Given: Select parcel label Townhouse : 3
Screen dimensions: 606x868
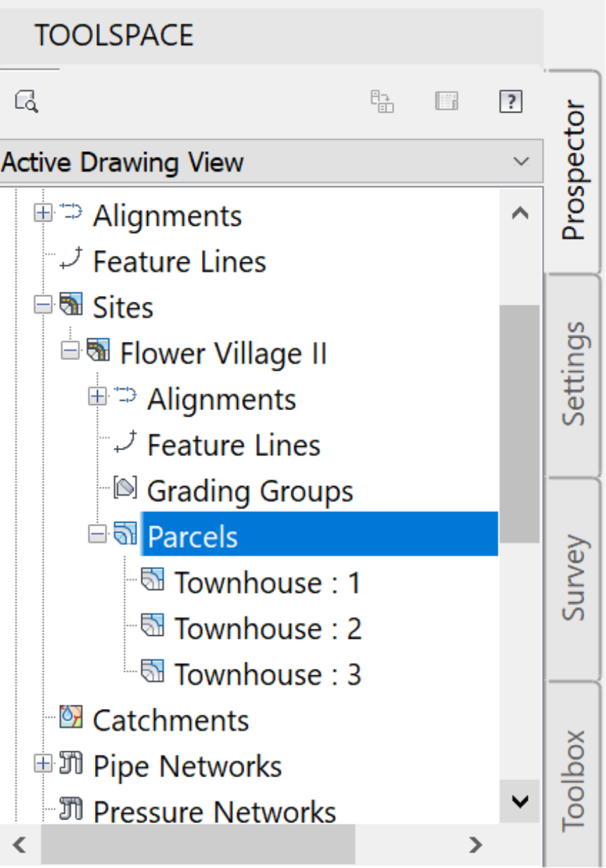Looking at the screenshot, I should click(267, 675).
